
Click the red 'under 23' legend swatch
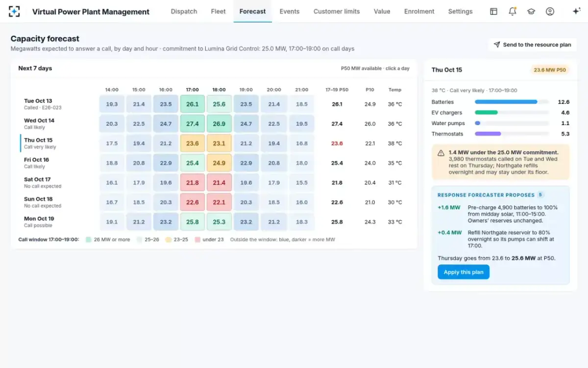pyautogui.click(x=197, y=240)
